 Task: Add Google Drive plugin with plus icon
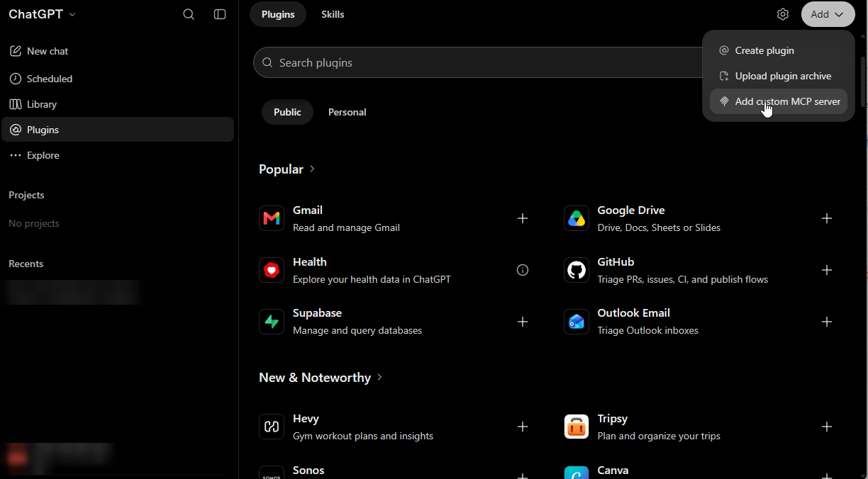[827, 218]
